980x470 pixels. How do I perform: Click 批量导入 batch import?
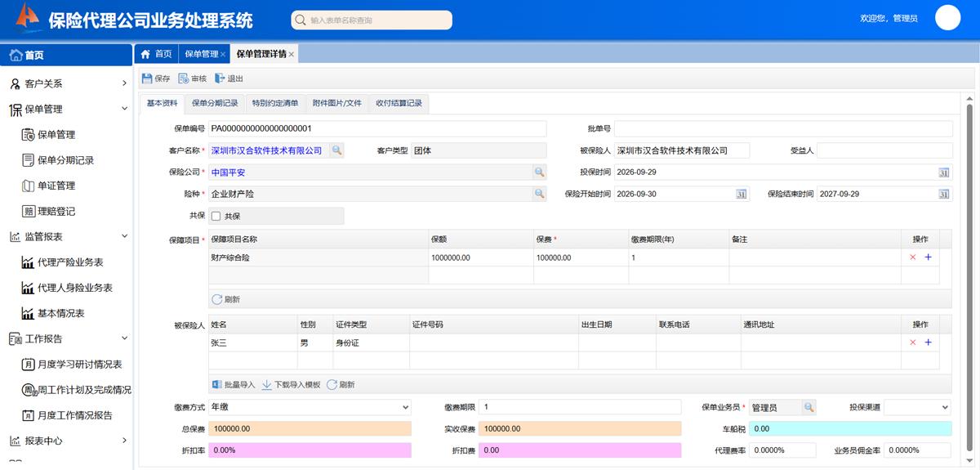[234, 384]
